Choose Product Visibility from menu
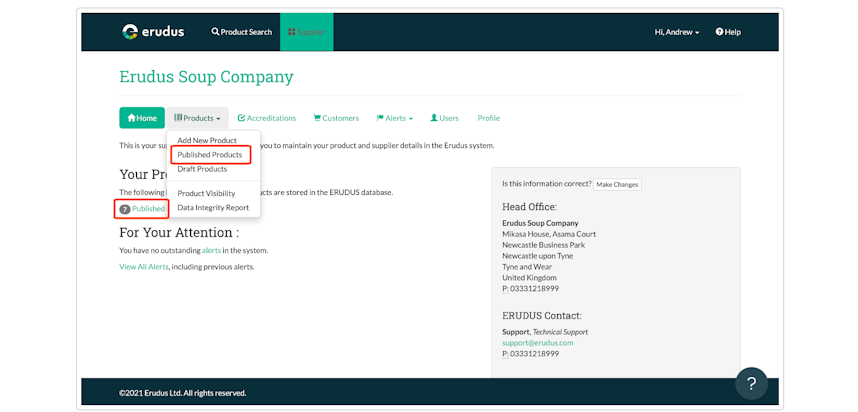The width and height of the screenshot is (858, 412). click(x=206, y=193)
